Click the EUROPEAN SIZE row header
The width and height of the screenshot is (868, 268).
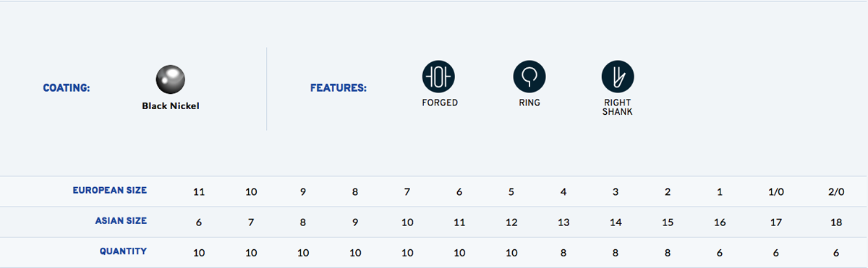110,191
